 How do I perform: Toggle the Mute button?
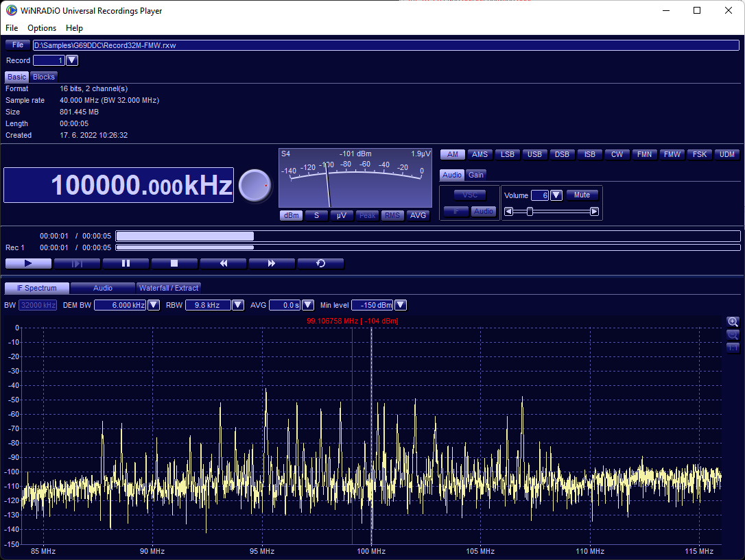click(x=582, y=195)
